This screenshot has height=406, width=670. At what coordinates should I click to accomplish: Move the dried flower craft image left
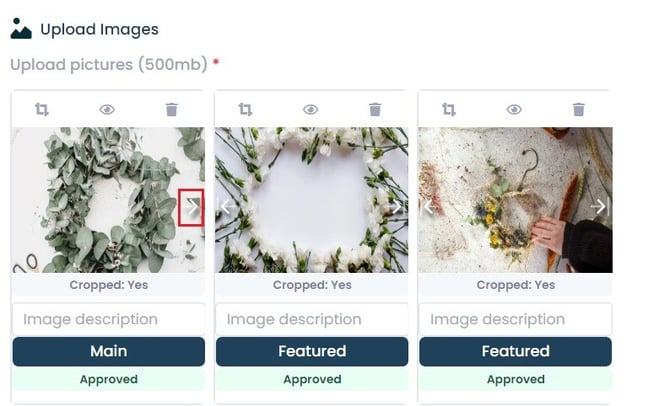tap(430, 207)
